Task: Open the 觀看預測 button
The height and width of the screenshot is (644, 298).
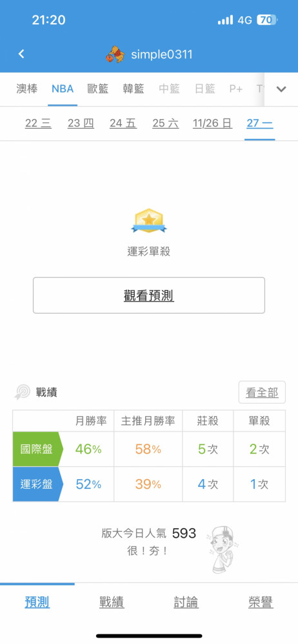Action: pos(149,296)
